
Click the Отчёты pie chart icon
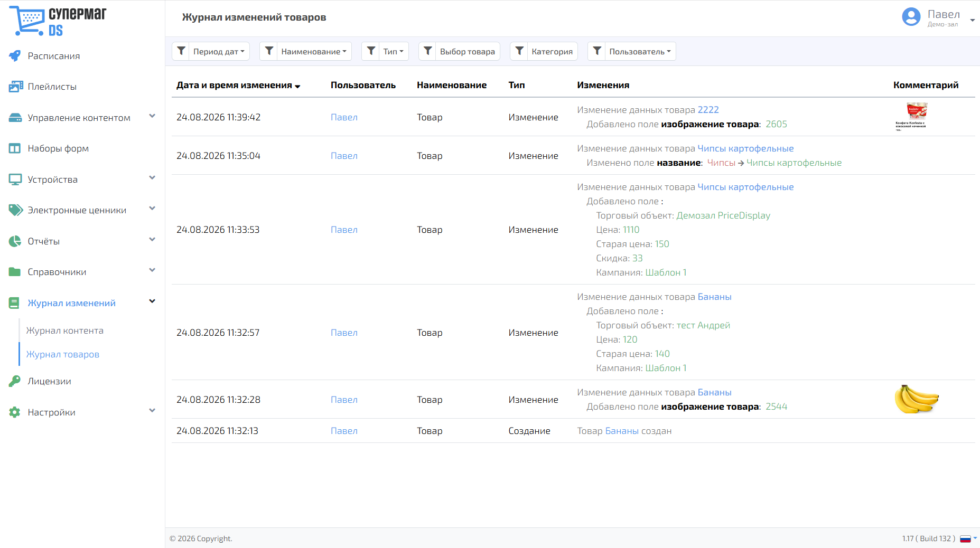15,241
